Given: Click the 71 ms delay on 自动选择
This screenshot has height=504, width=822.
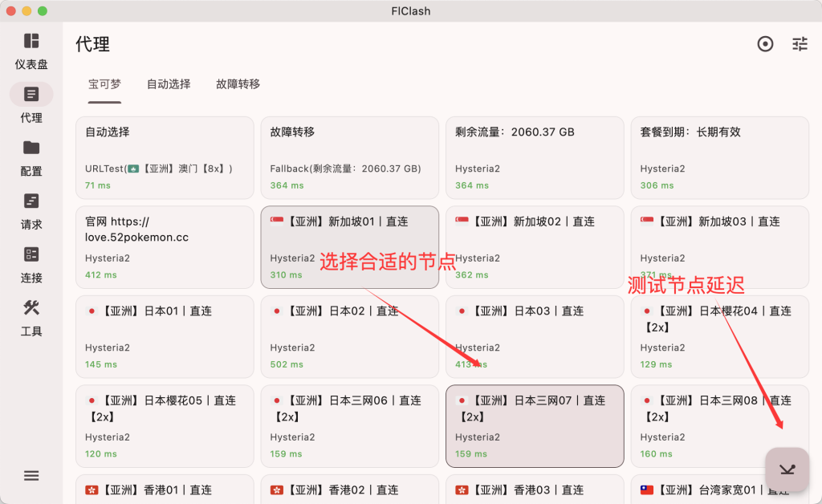Looking at the screenshot, I should click(98, 185).
